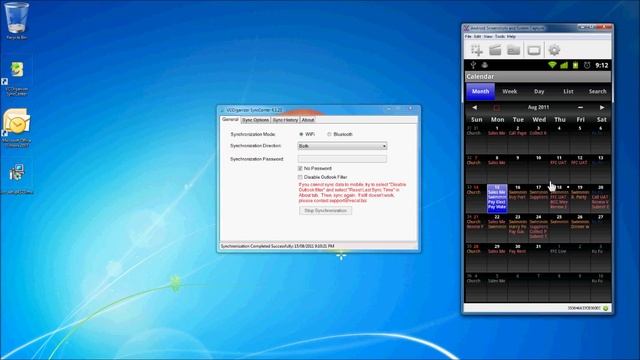Click the minus icon right of Aug 2011
The height and width of the screenshot is (360, 640).
580,107
